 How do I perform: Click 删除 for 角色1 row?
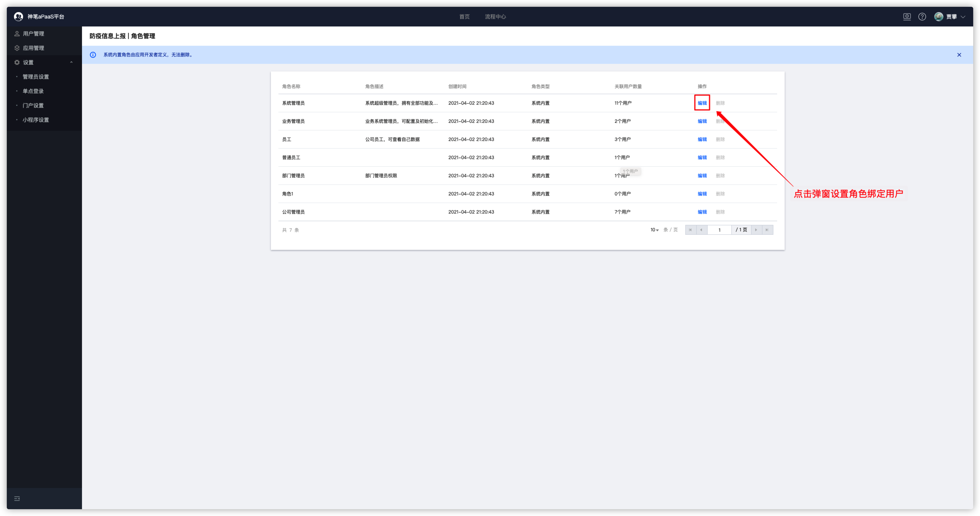(x=720, y=194)
